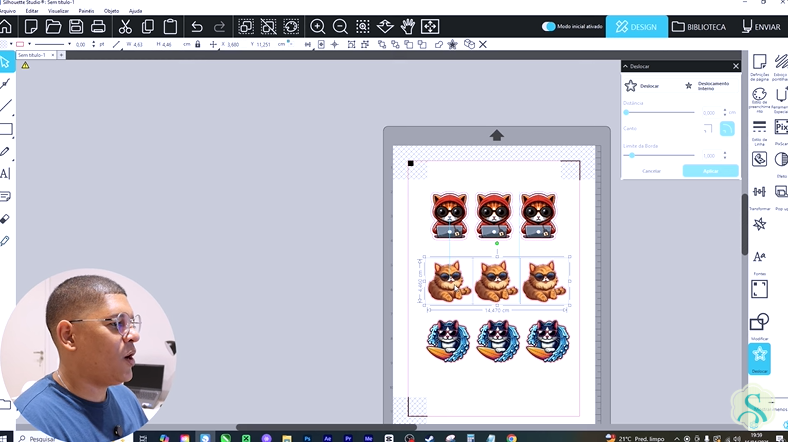This screenshot has height=442, width=788.
Task: Step the Limite da Borda spinner
Action: click(725, 156)
